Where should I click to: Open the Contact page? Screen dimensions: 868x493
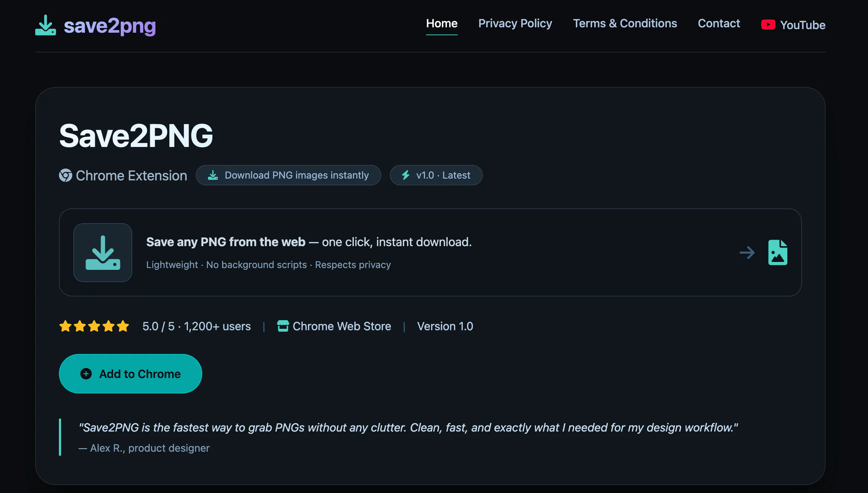(719, 23)
